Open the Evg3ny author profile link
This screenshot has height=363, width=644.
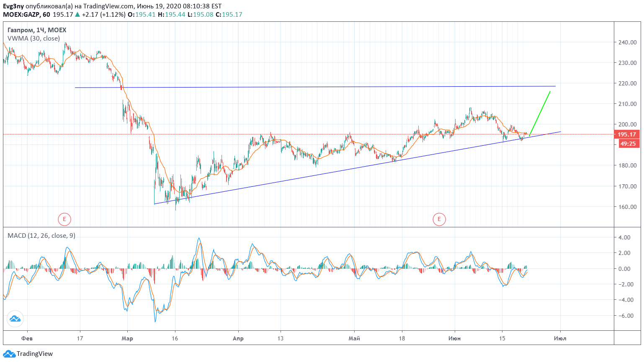click(13, 6)
